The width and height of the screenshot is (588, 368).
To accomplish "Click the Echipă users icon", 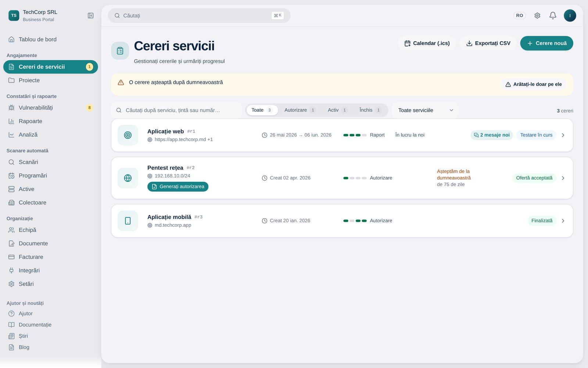I will [x=11, y=230].
